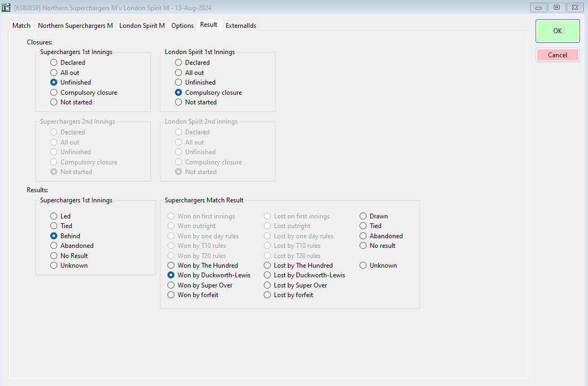
Task: Choose Won by forfeit match result
Action: click(193, 295)
